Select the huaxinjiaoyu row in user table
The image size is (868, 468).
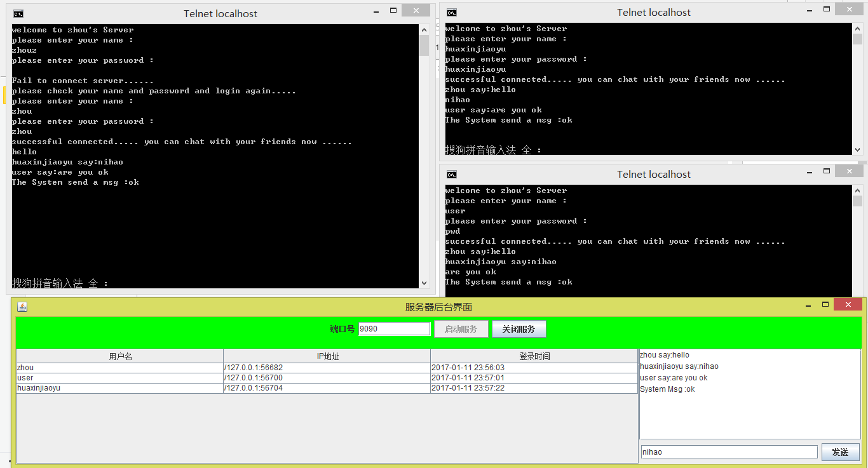[327, 388]
